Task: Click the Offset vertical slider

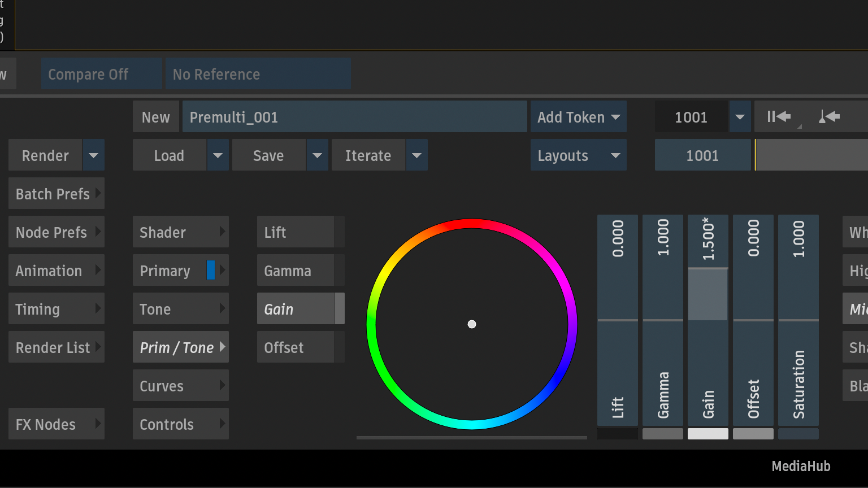Action: 753,320
